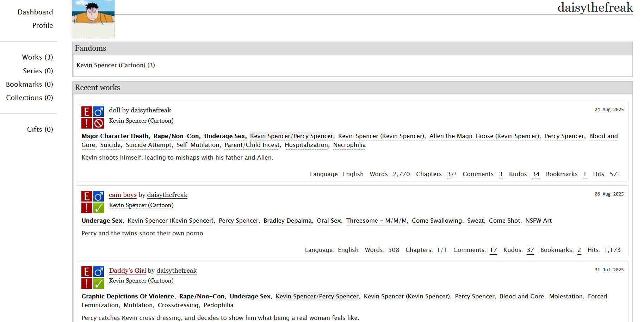Click the author link beside "cam boys"

[167, 195]
